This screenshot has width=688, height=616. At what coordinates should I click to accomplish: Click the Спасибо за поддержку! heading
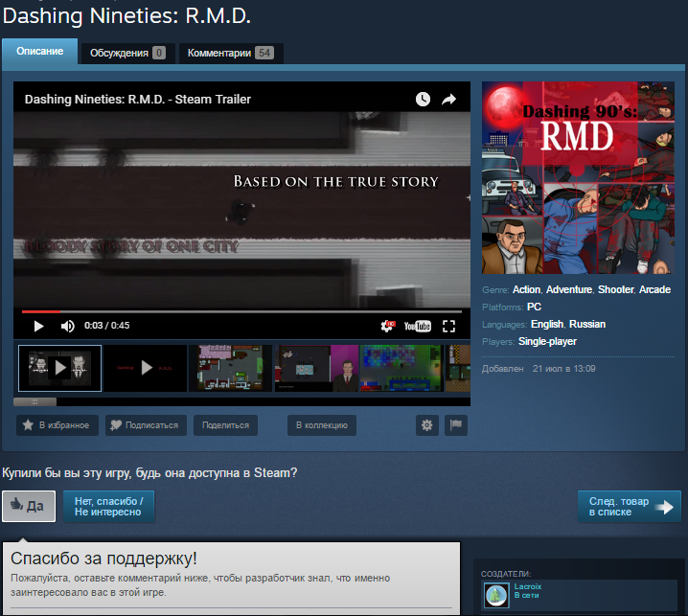click(103, 559)
